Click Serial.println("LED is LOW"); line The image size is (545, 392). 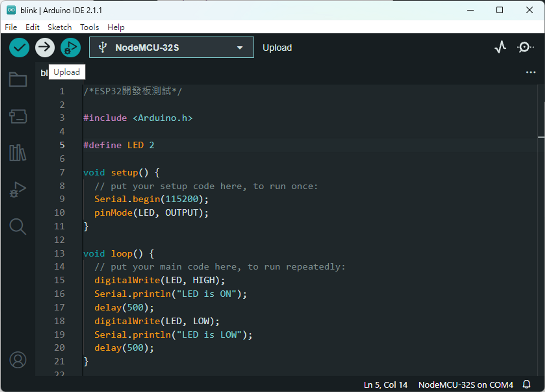click(173, 335)
